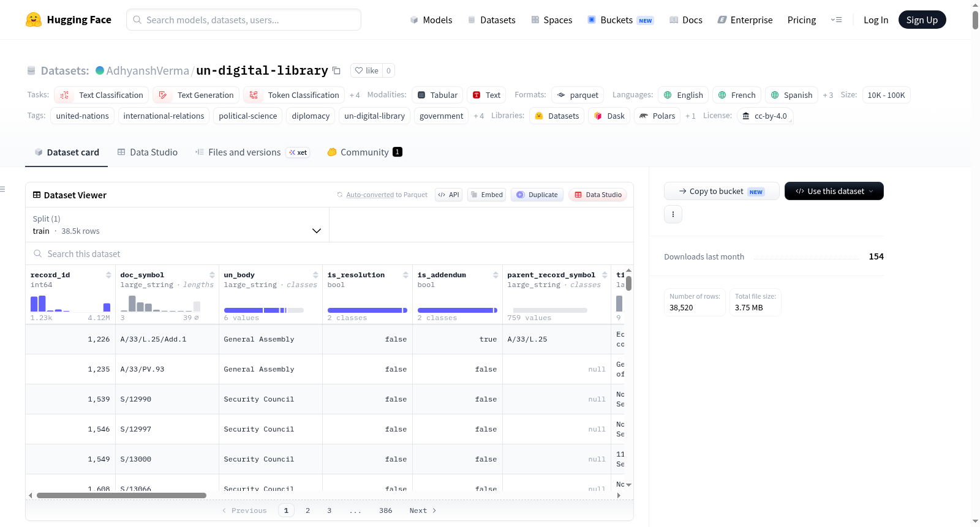Open the three-dot more options button
This screenshot has height=527, width=980.
[673, 214]
